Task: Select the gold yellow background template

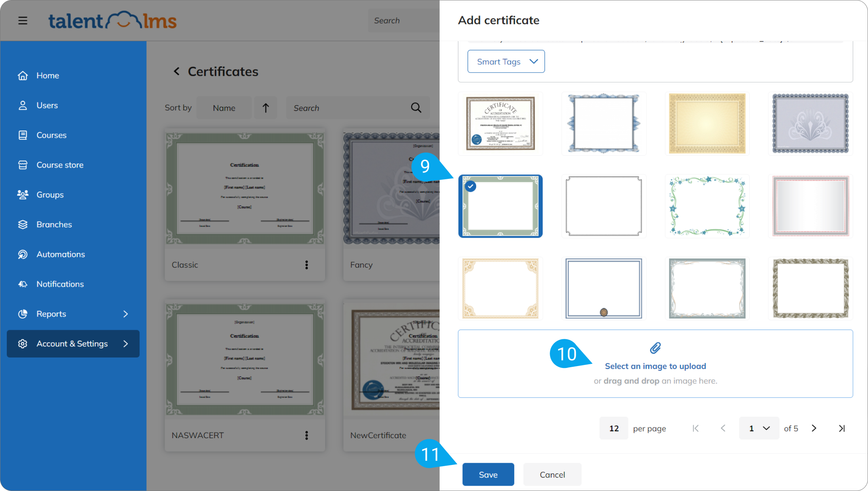Action: coord(707,123)
